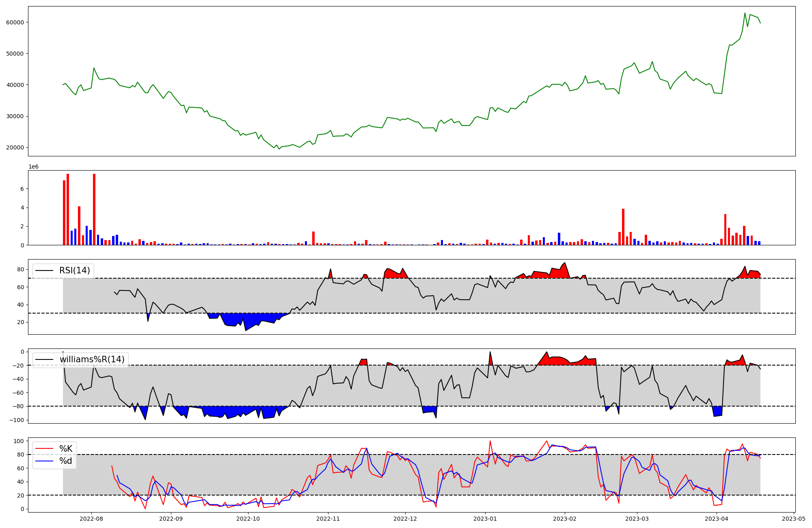Click the -100 tick on the Williams %R axis
This screenshot has height=528, width=812.
tap(17, 420)
